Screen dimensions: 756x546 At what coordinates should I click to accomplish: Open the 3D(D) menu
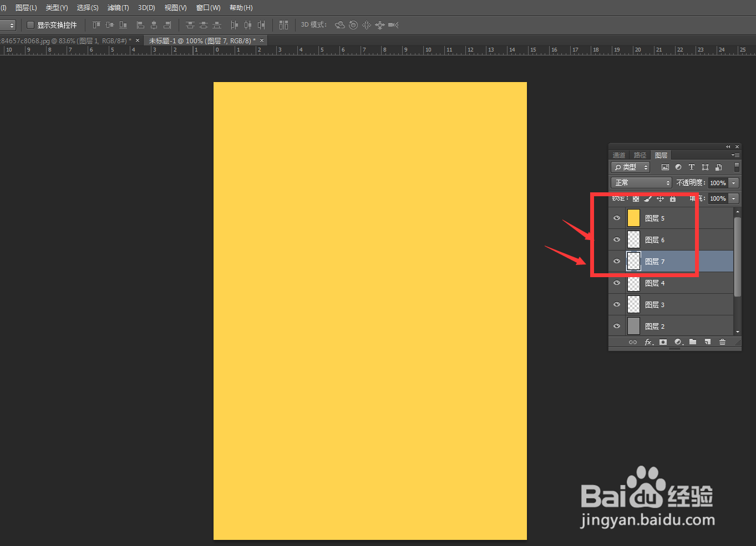pos(146,8)
